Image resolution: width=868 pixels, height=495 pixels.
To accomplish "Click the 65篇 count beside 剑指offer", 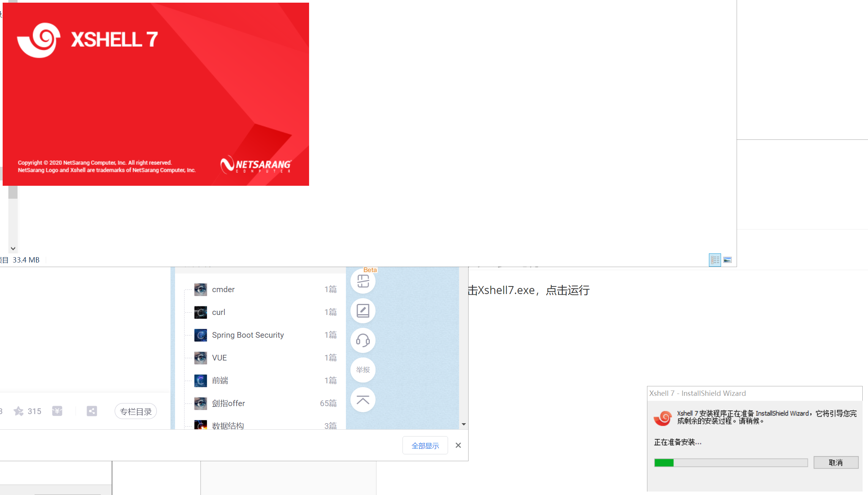I will (x=328, y=403).
